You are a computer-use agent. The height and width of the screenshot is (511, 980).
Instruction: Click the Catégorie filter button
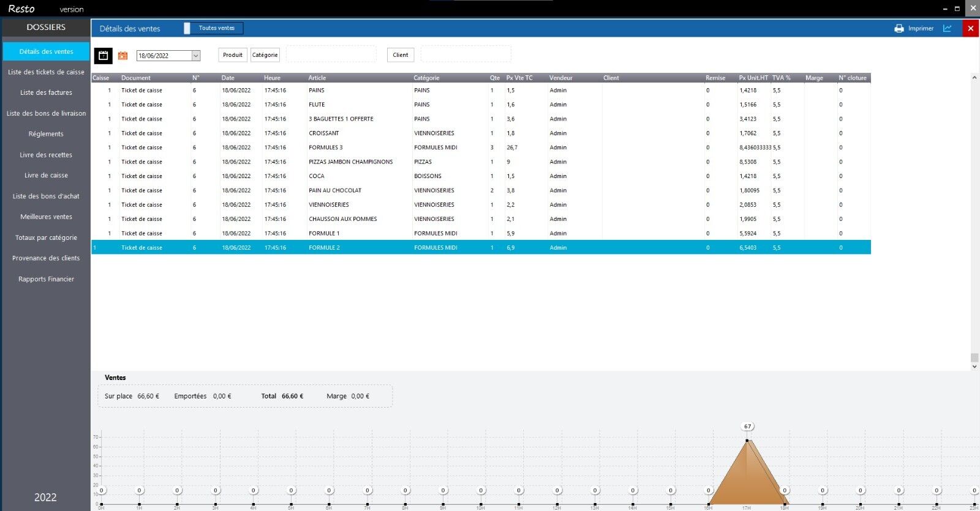point(265,55)
